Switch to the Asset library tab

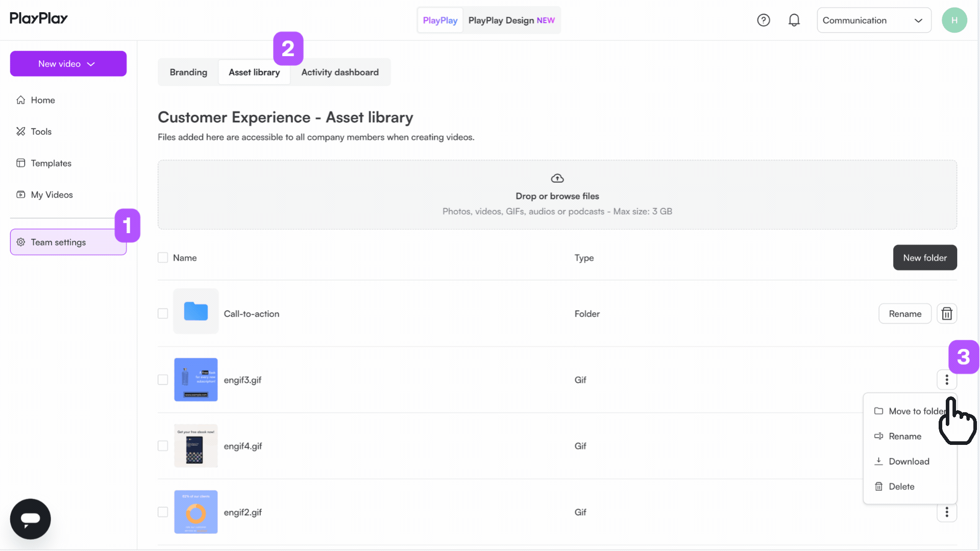pos(254,72)
